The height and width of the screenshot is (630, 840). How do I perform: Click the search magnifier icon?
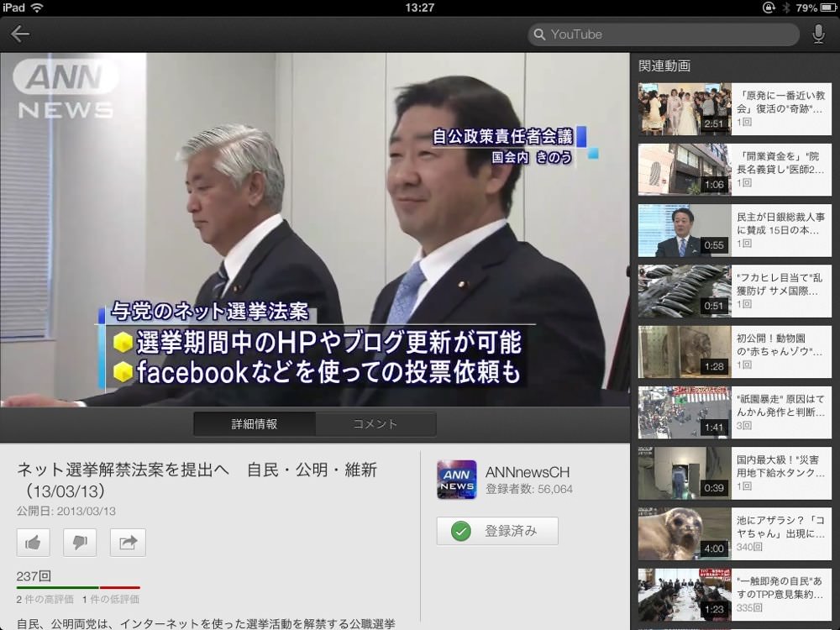[x=539, y=34]
